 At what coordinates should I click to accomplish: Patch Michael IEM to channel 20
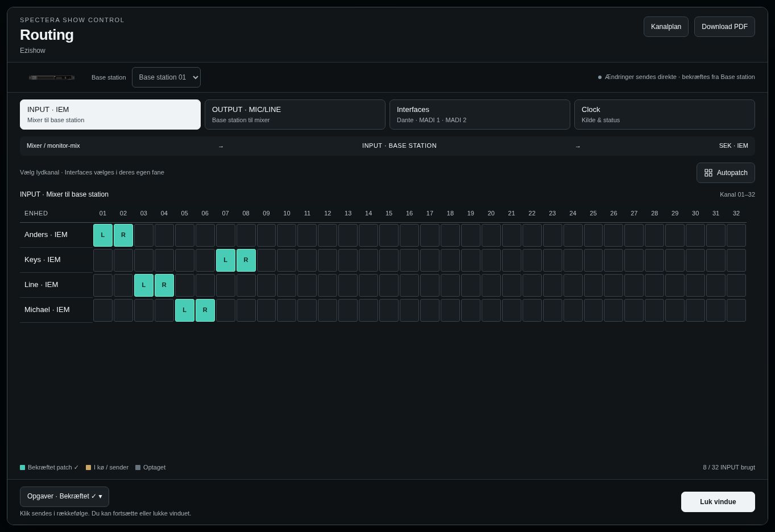point(491,310)
